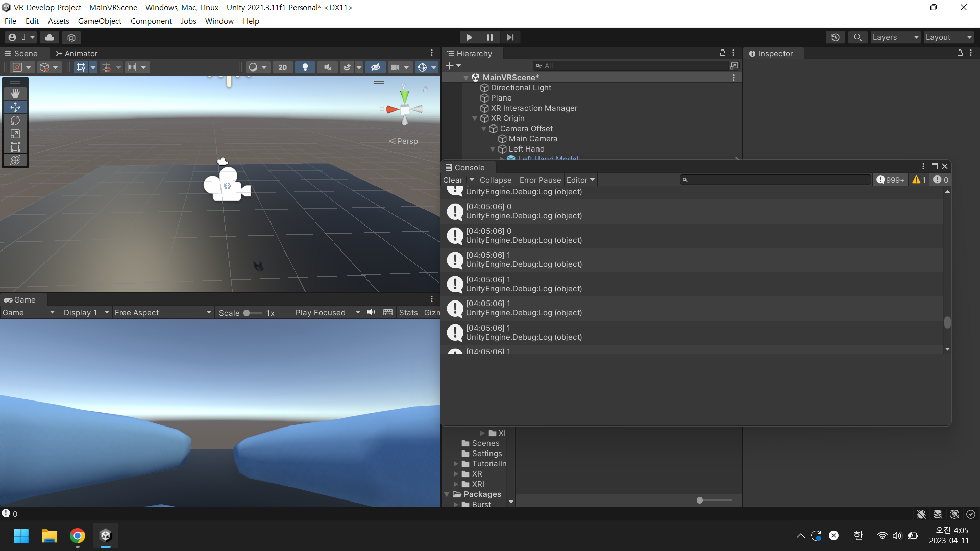Open the Window menu
Viewport: 980px width, 551px height.
[x=219, y=21]
